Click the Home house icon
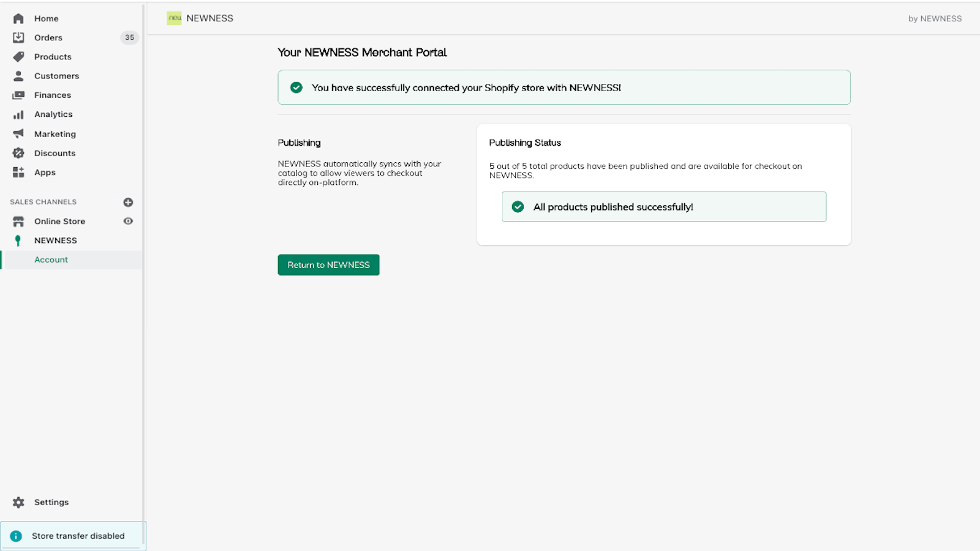Viewport: 980px width, 551px height. click(18, 18)
